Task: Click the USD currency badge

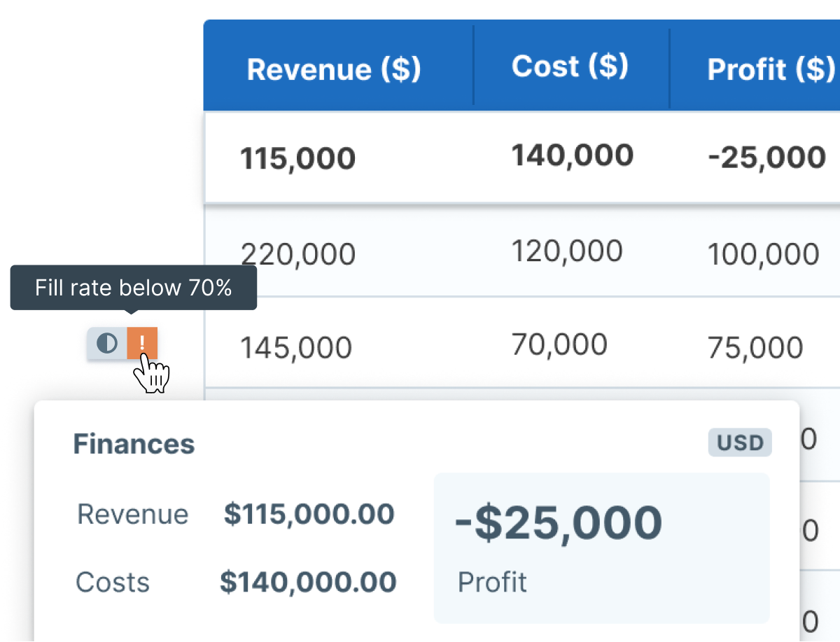Action: click(740, 442)
